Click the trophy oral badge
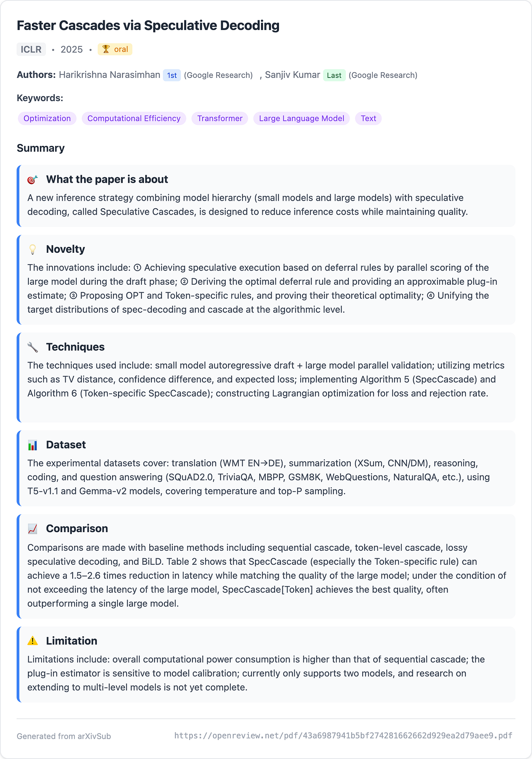Viewport: 532px width, 759px height. [115, 49]
